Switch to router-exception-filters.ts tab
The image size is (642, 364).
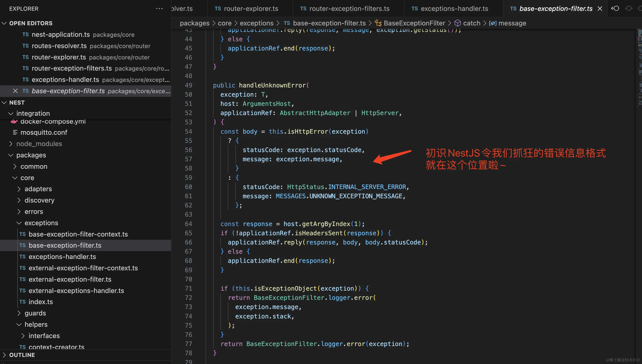[x=348, y=9]
